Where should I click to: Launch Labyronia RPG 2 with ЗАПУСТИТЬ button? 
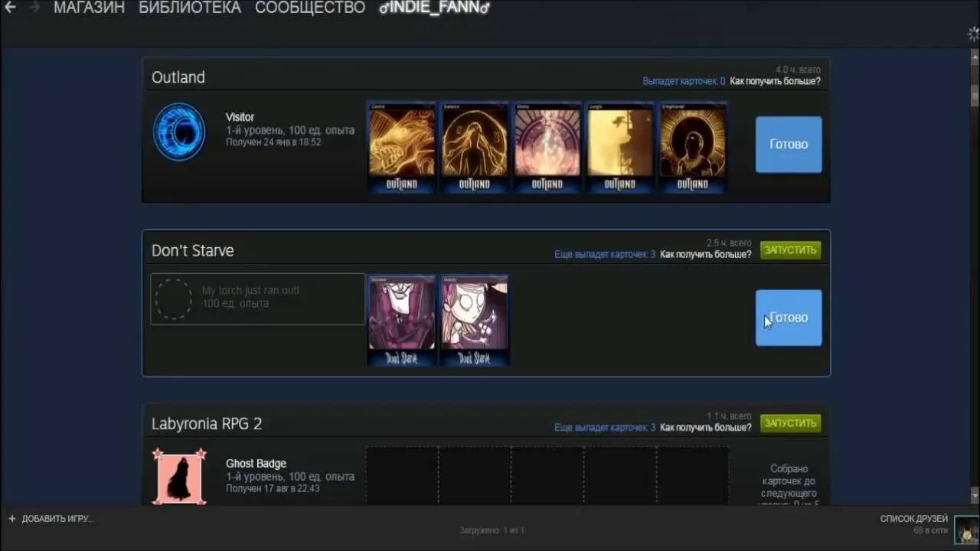coord(790,423)
